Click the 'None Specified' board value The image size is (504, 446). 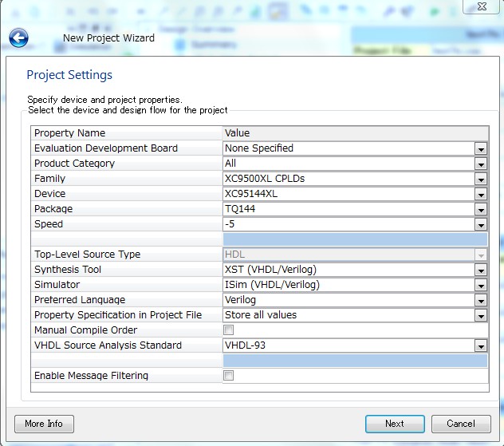(258, 148)
